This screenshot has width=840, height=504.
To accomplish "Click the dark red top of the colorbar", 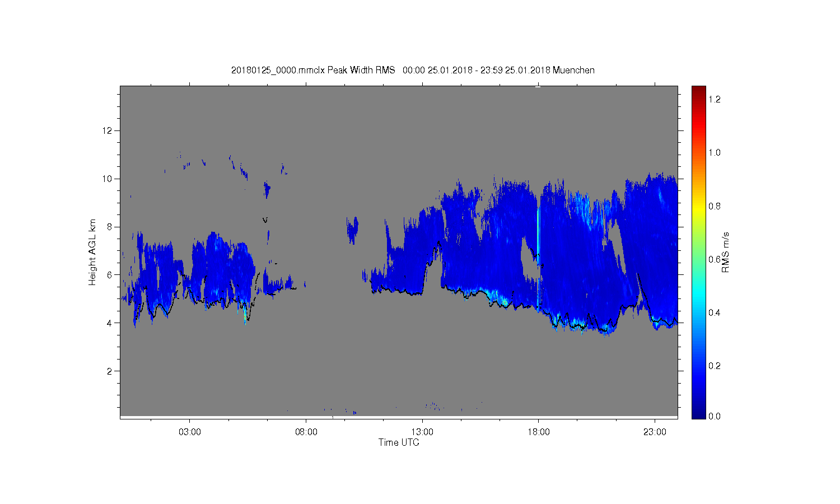I will 698,91.
